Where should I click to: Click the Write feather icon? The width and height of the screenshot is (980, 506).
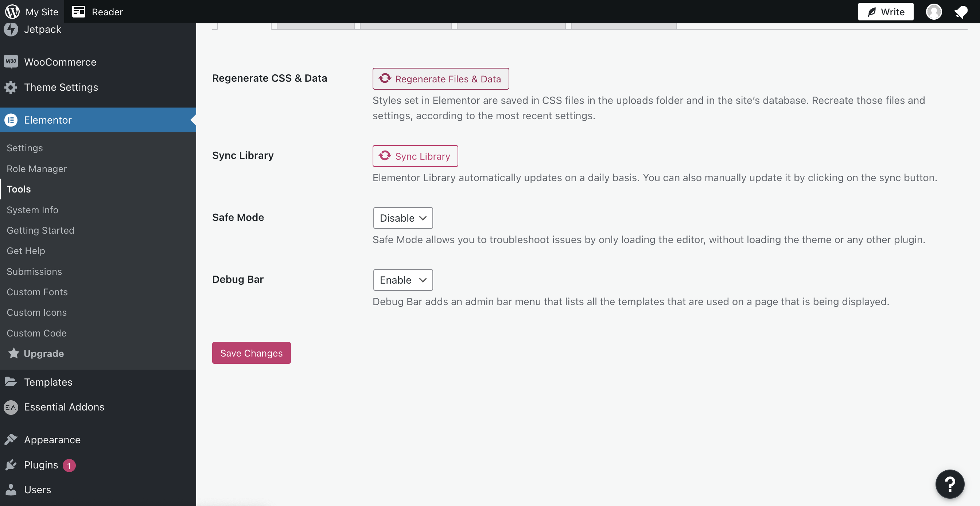click(x=872, y=12)
